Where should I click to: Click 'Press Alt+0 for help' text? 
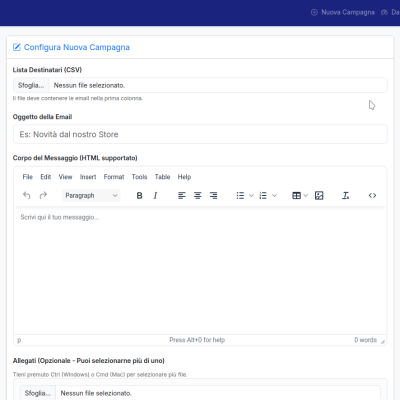point(197,340)
